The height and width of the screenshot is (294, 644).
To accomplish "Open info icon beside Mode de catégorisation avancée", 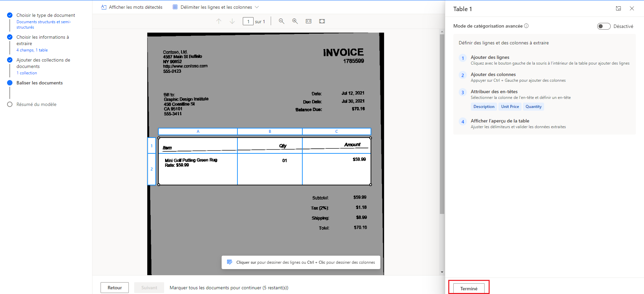I will (x=526, y=26).
